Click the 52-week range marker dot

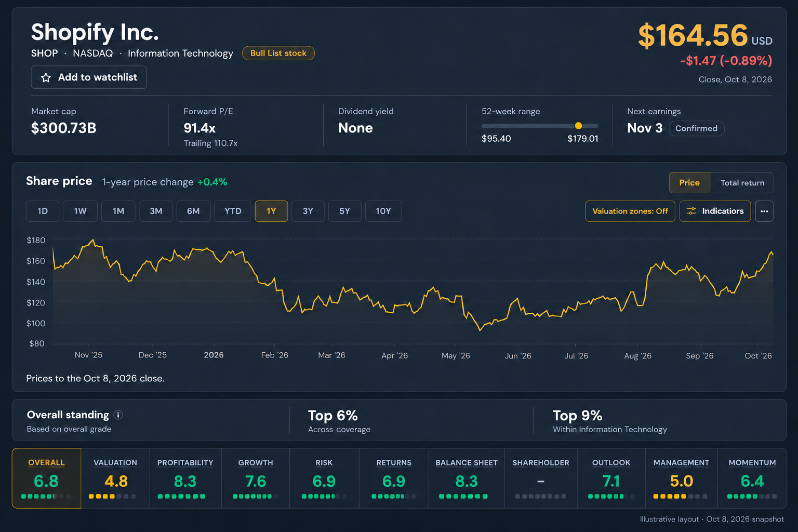[x=578, y=126]
